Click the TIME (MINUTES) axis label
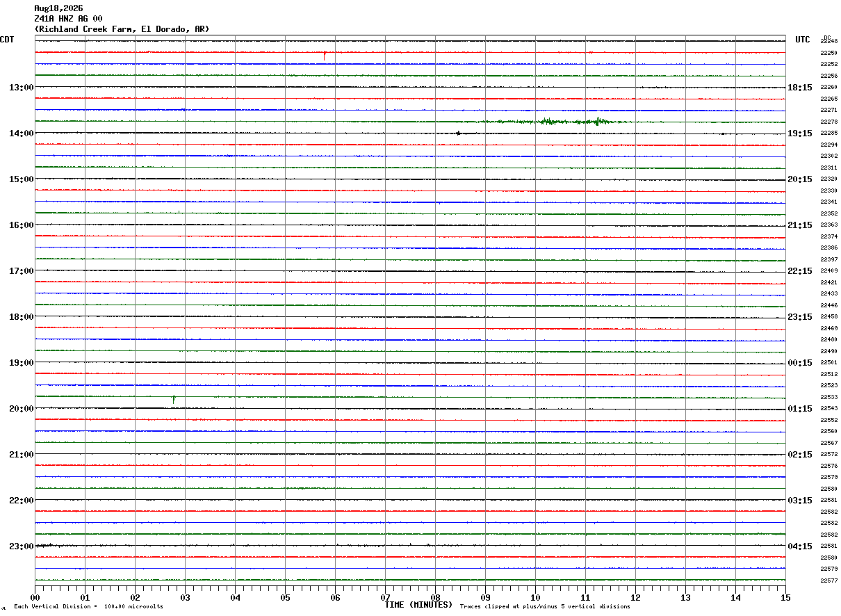Image resolution: width=841 pixels, height=616 pixels. pos(418,605)
